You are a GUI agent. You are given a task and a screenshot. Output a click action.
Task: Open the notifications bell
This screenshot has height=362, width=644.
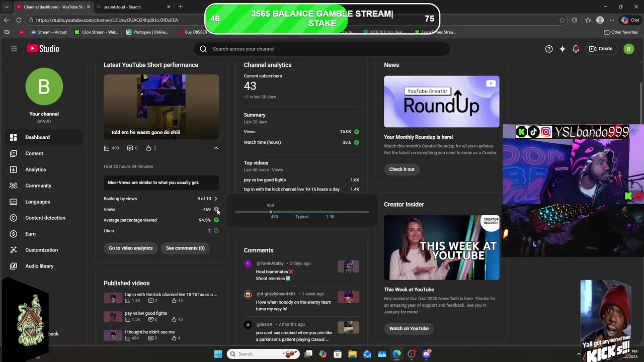click(x=576, y=49)
